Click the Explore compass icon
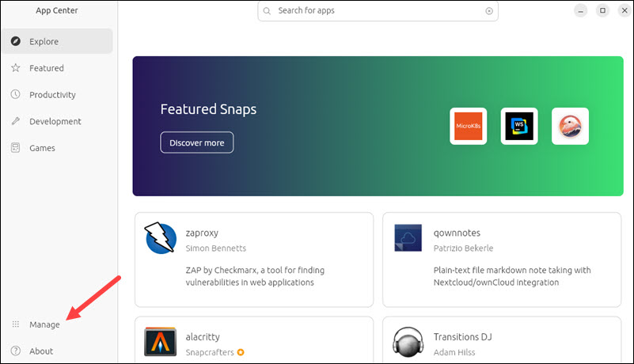634x364 pixels. click(x=15, y=41)
